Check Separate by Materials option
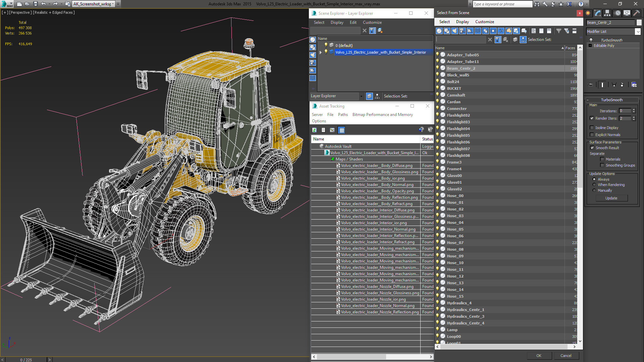The image size is (644, 362). point(602,159)
